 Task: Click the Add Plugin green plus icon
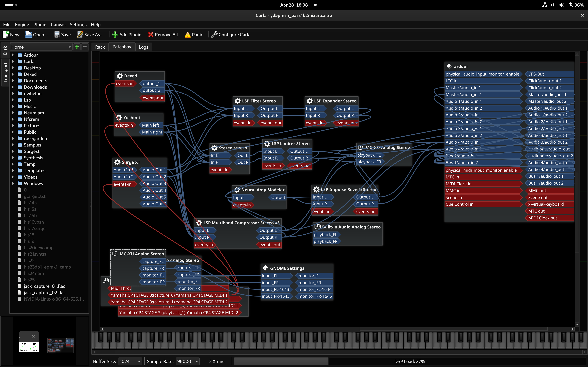point(115,34)
